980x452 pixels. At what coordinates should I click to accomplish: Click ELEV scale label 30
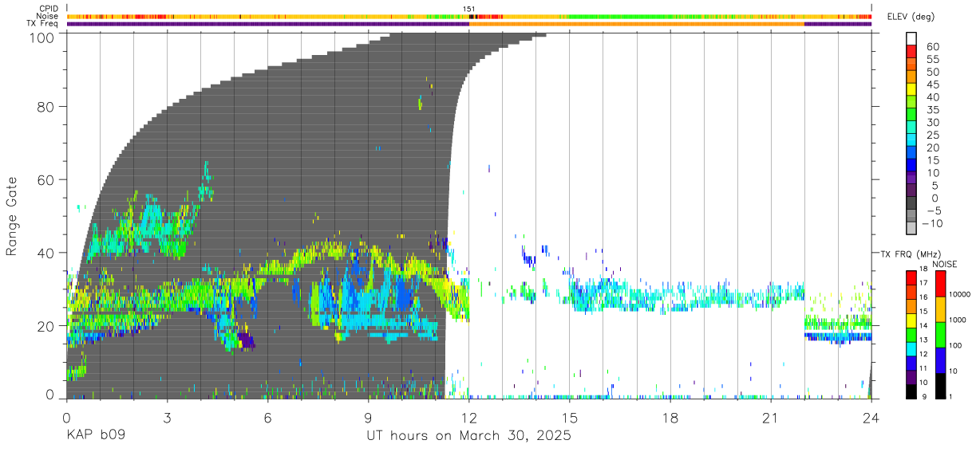click(x=931, y=122)
